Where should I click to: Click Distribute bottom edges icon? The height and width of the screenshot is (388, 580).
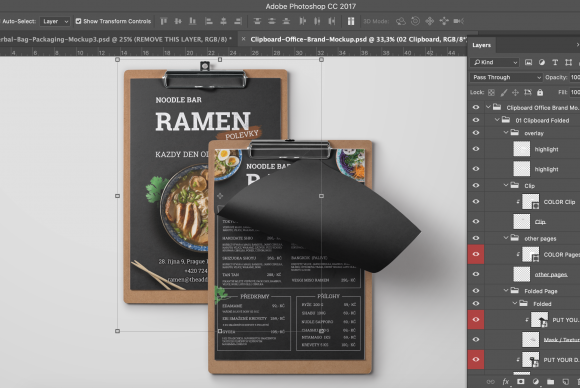286,21
